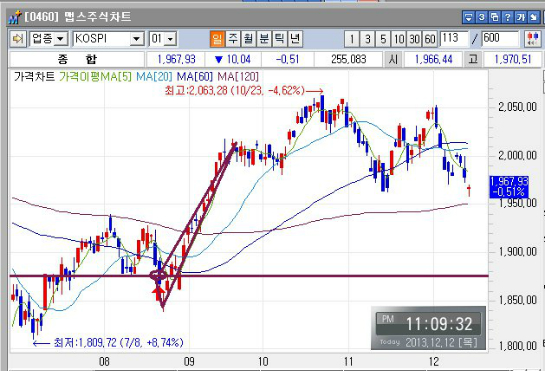Screen dimensions: 545x371
Task: Click the number 3 icon in title bar
Action: coord(481,17)
